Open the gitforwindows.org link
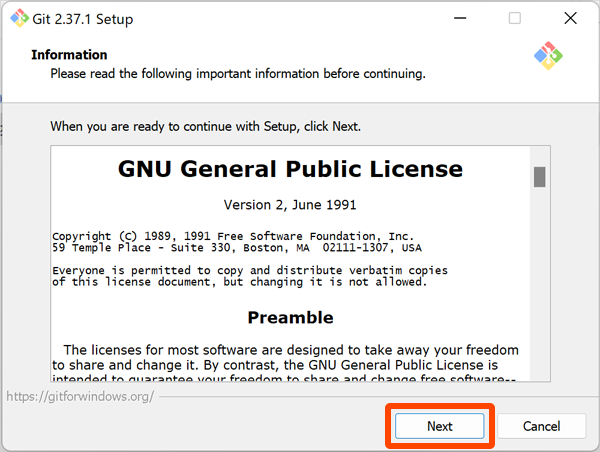This screenshot has width=600, height=452. [x=80, y=397]
